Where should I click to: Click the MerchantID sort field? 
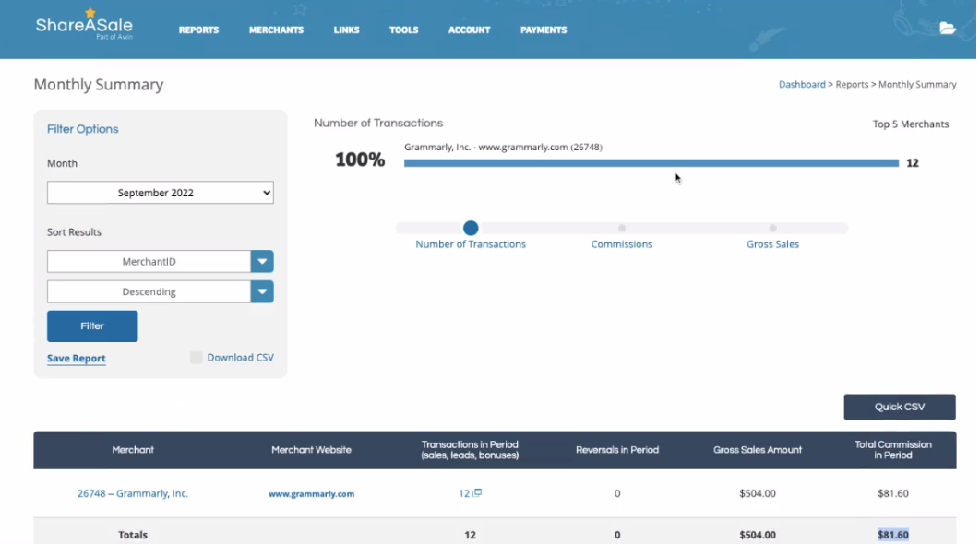tap(149, 261)
